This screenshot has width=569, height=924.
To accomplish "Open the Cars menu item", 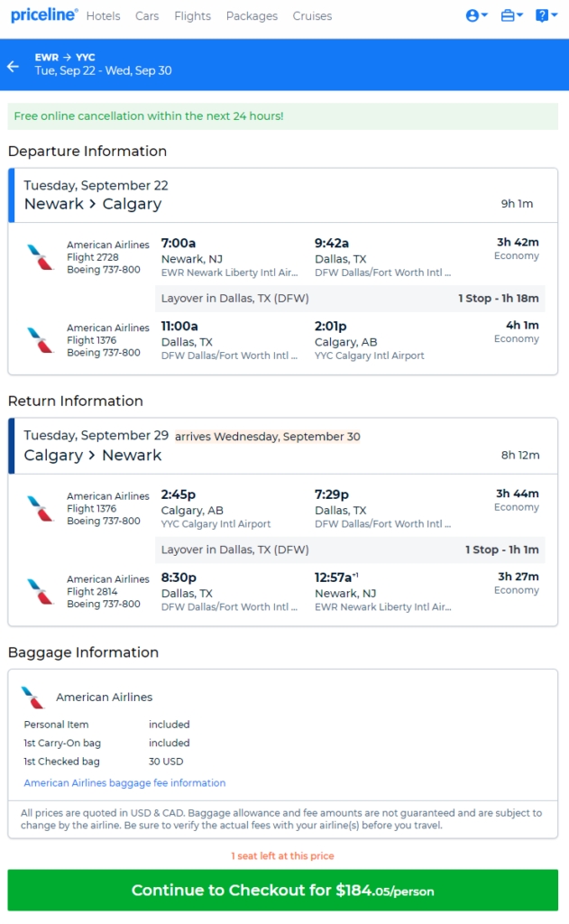I will (x=147, y=16).
